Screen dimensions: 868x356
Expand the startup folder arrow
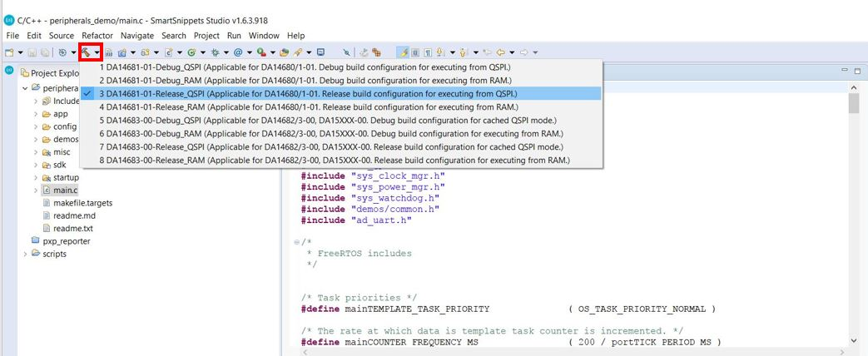[x=36, y=178]
